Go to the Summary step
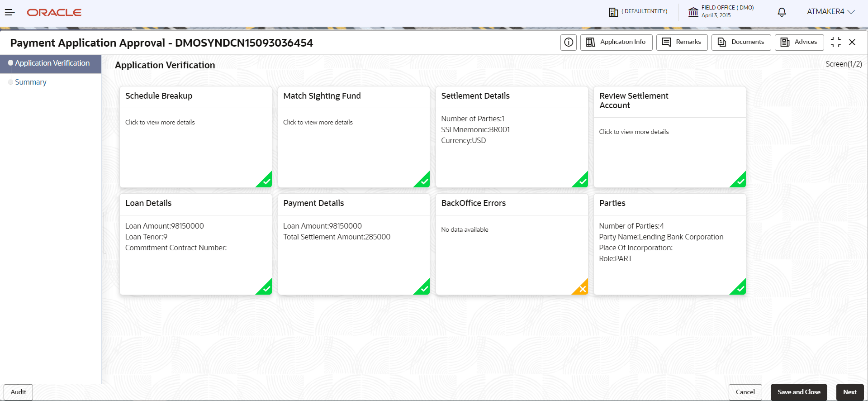The height and width of the screenshot is (401, 868). pos(31,82)
